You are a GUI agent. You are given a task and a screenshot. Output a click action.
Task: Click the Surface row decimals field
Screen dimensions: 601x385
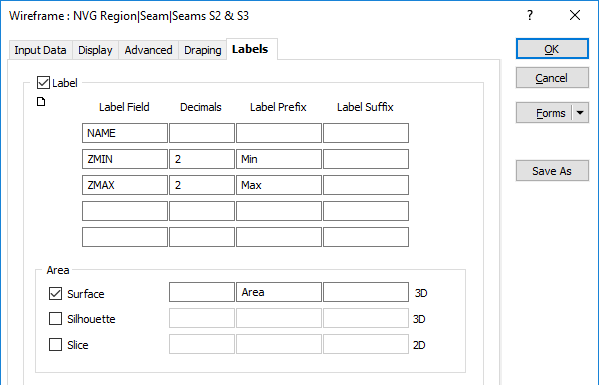pyautogui.click(x=202, y=292)
